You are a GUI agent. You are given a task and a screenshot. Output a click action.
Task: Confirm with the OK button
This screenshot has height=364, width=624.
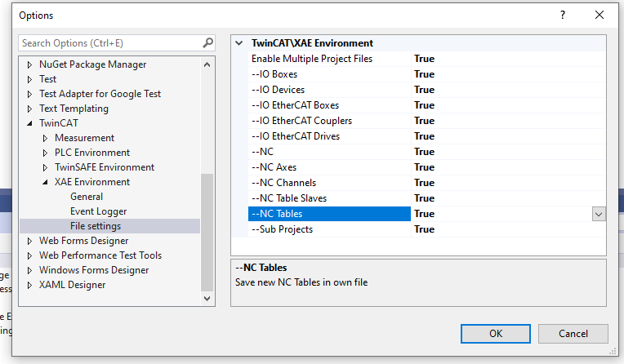496,333
